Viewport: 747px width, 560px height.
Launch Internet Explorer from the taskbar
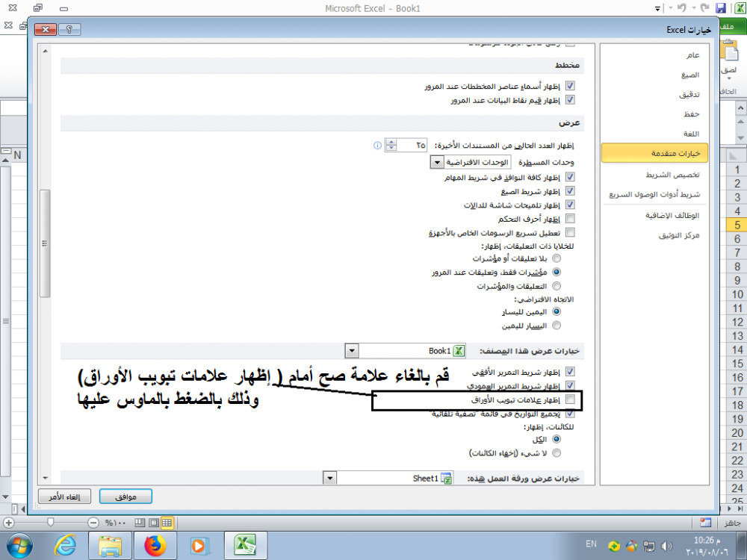click(x=65, y=546)
